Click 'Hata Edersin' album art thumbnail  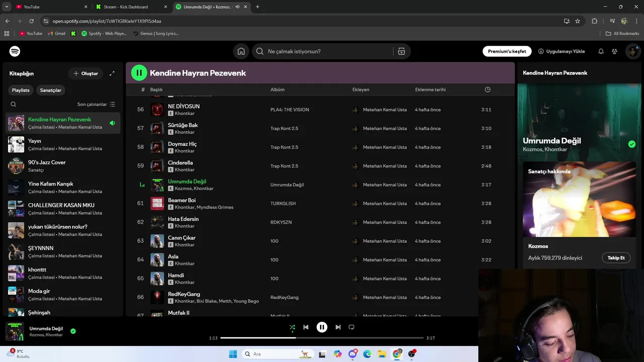tap(157, 222)
